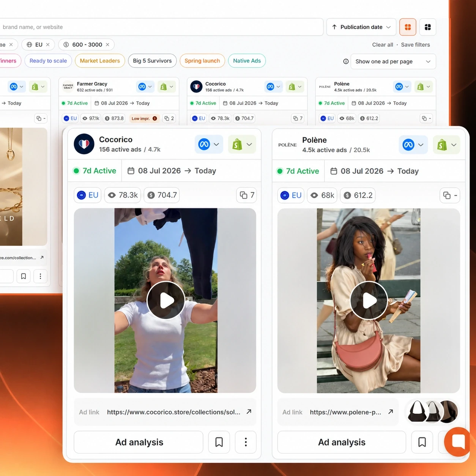Image resolution: width=476 pixels, height=476 pixels.
Task: Remove the 600 - 3000 filter chip
Action: coord(107,44)
